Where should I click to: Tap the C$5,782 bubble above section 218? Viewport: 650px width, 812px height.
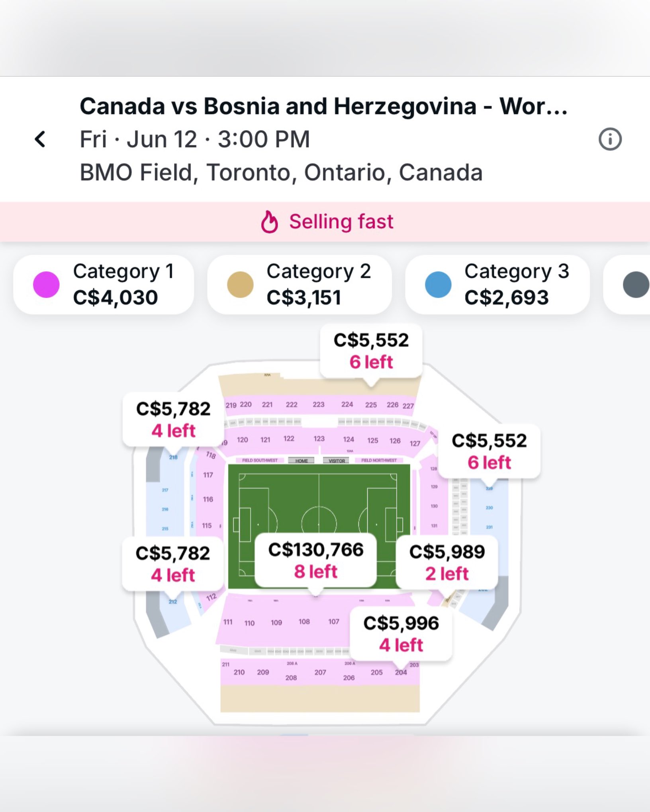[x=173, y=420]
